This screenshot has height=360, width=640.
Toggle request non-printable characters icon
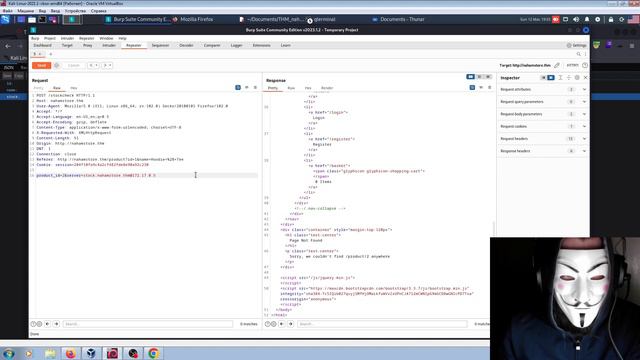tap(247, 87)
